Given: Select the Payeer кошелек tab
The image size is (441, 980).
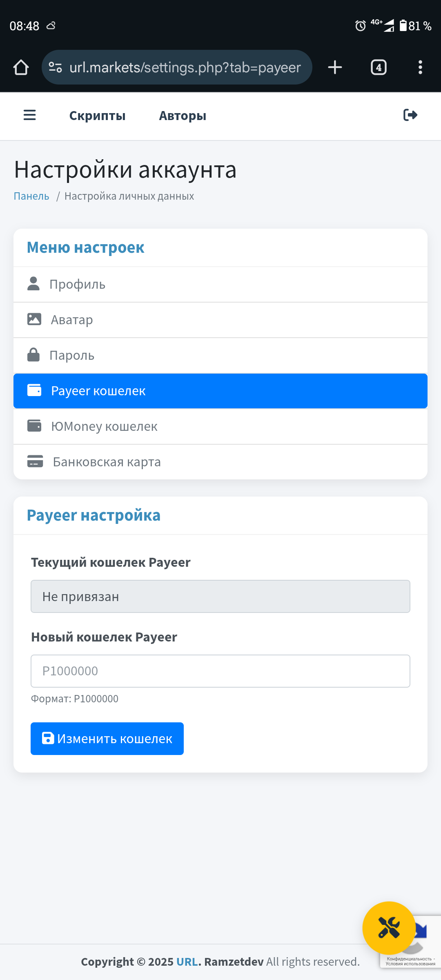Looking at the screenshot, I should click(220, 391).
